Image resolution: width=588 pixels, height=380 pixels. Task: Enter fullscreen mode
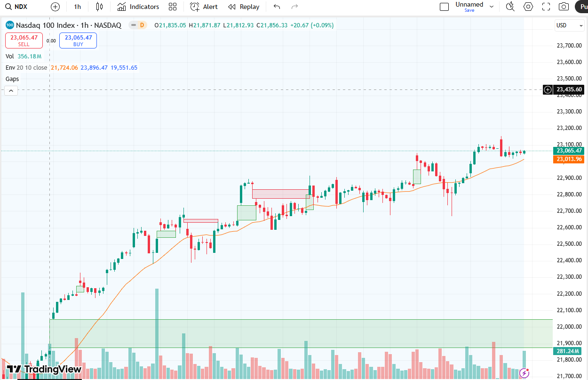[546, 7]
